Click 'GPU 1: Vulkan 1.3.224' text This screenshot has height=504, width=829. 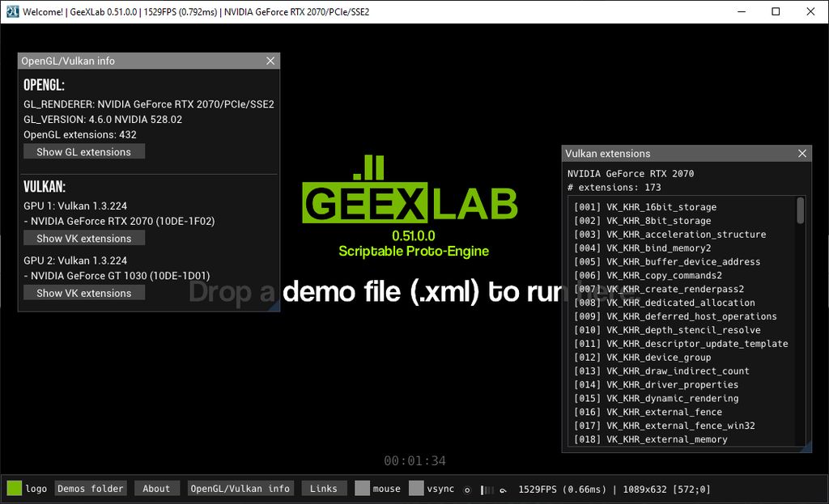tap(75, 206)
